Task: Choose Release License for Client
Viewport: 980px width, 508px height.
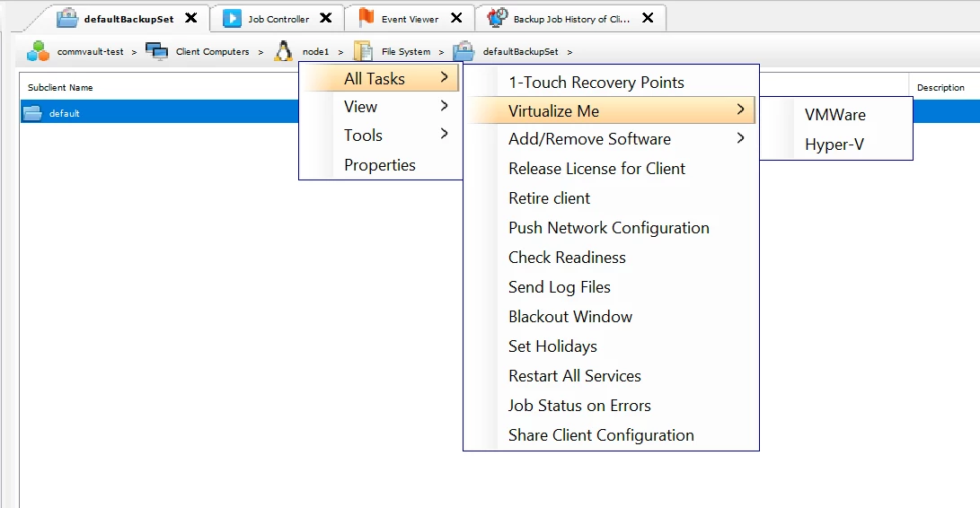Action: pos(611,168)
